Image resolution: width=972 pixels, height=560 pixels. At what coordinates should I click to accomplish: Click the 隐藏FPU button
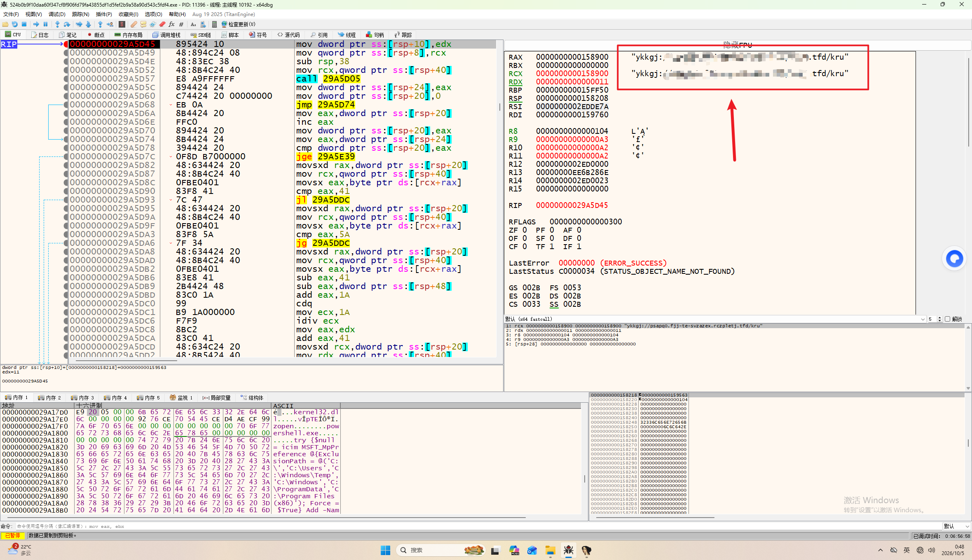(738, 45)
